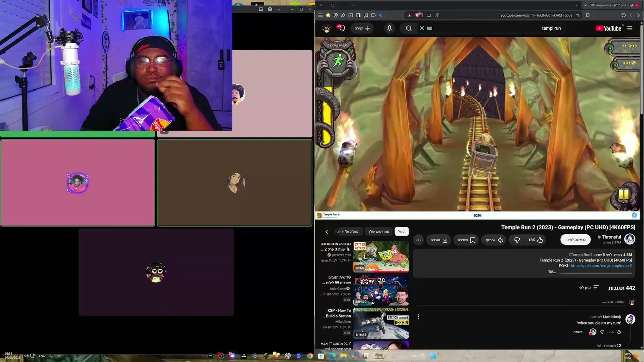Viewport: 644px width, 362px height.
Task: Submit the search with the magnifier icon
Action: [409, 28]
